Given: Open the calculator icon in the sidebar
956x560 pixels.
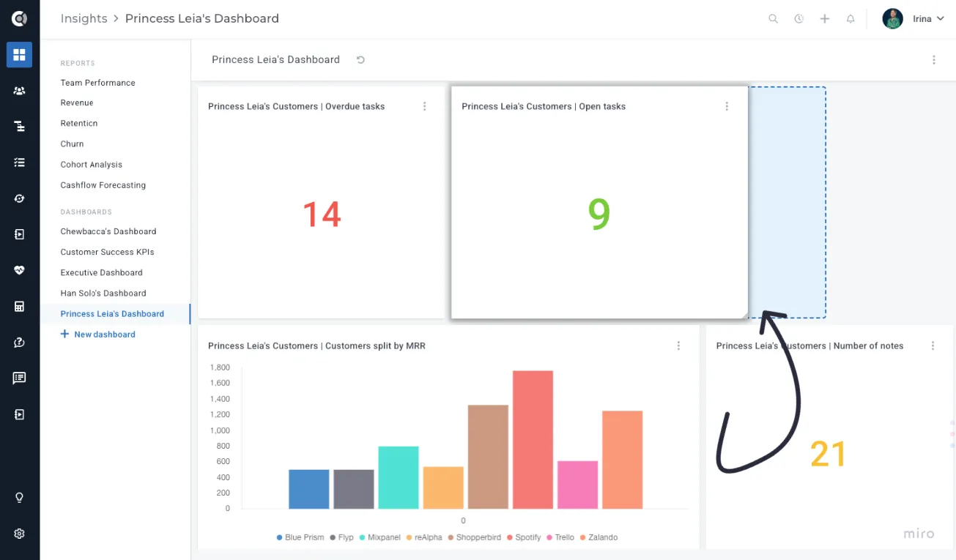Looking at the screenshot, I should click(20, 306).
